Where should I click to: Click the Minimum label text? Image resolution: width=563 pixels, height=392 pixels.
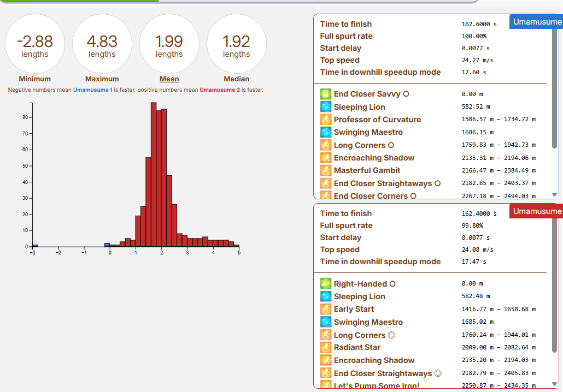35,79
